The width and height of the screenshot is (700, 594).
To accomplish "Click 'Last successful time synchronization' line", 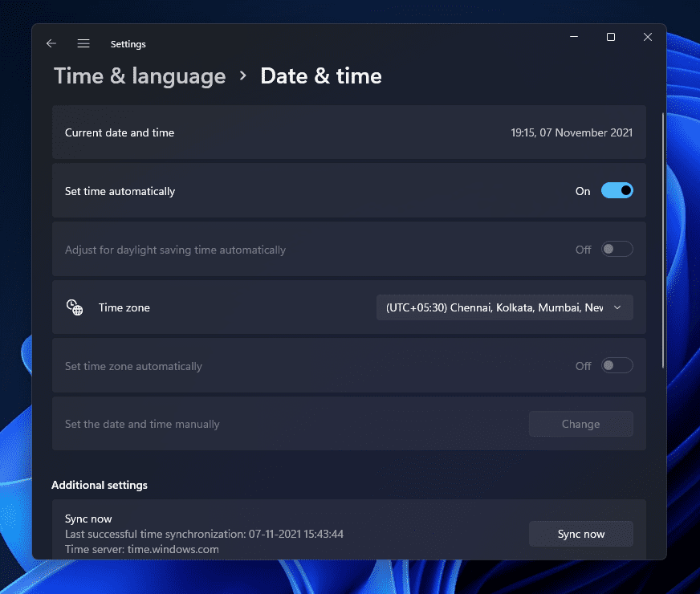I will 204,534.
